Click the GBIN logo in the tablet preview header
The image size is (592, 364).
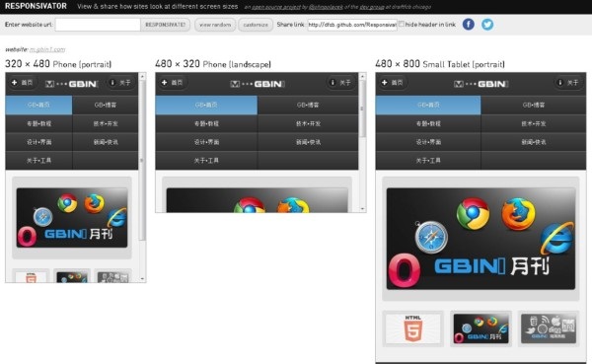481,84
